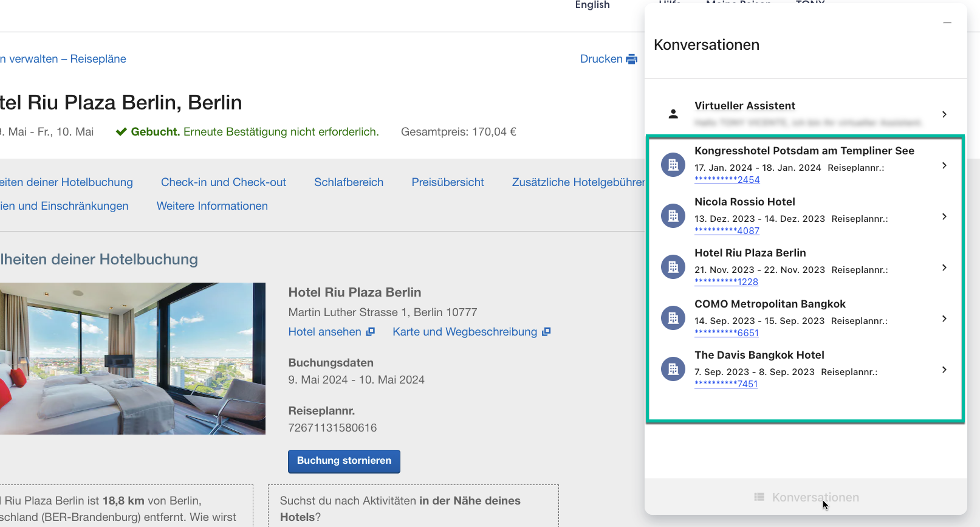Screen dimensions: 980x527
Task: Jump to Preisübersicht section
Action: point(448,182)
